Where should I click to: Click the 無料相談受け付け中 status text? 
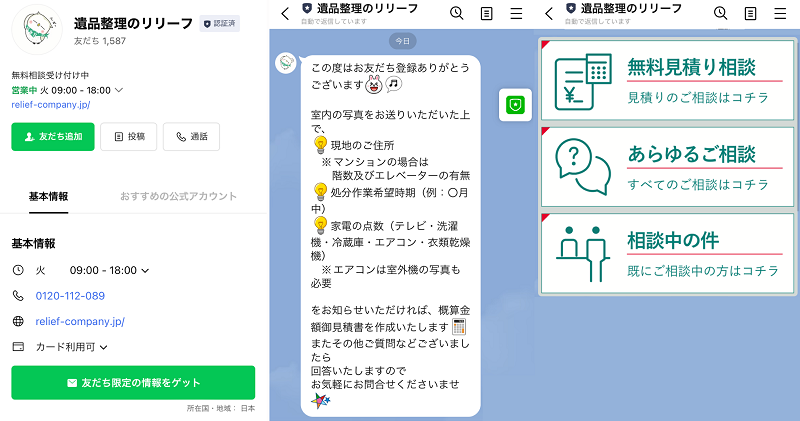pyautogui.click(x=50, y=75)
